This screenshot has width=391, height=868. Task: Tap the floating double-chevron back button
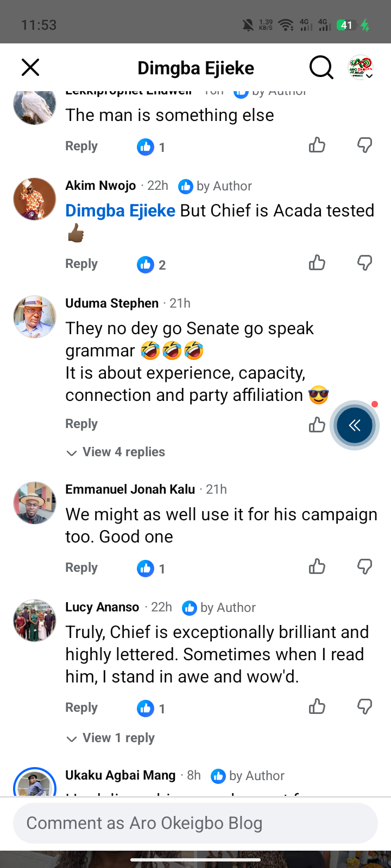point(355,425)
